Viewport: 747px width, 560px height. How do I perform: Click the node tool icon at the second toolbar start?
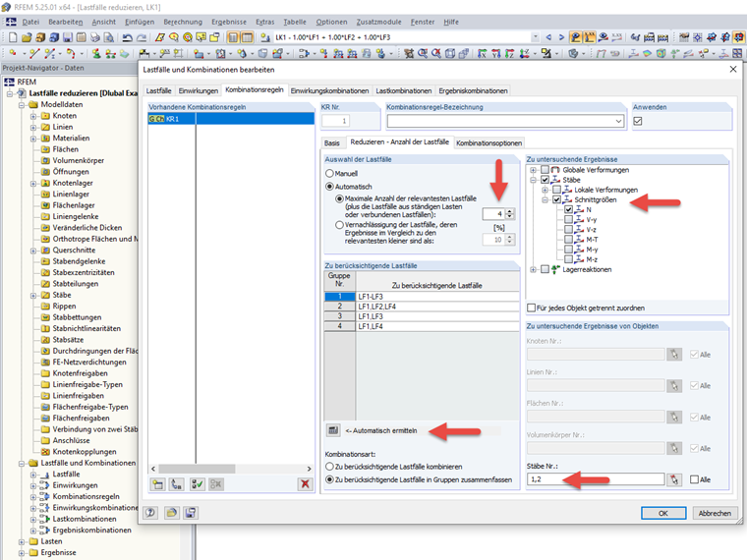(13, 54)
